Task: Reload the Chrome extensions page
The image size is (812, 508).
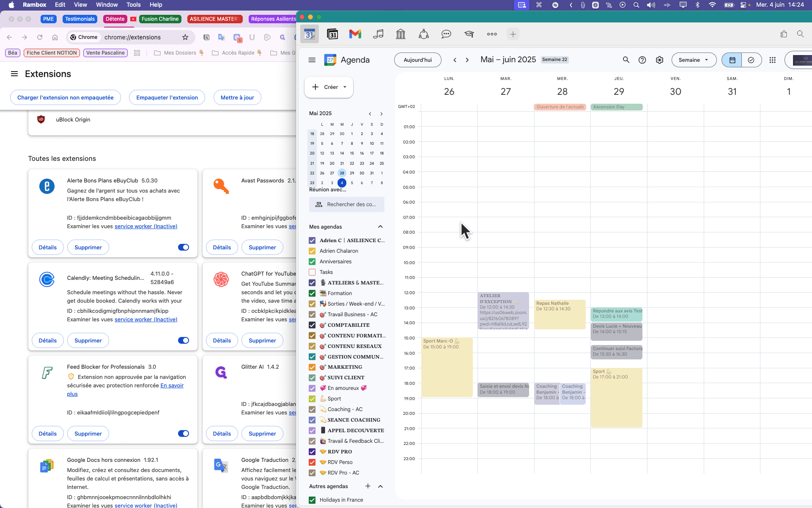Action: coord(40,37)
